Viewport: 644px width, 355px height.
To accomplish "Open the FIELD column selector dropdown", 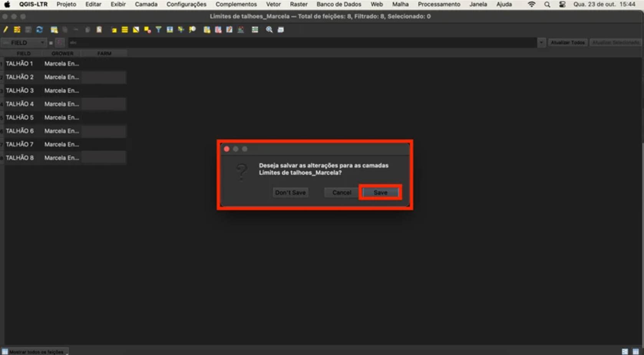I will tap(24, 43).
